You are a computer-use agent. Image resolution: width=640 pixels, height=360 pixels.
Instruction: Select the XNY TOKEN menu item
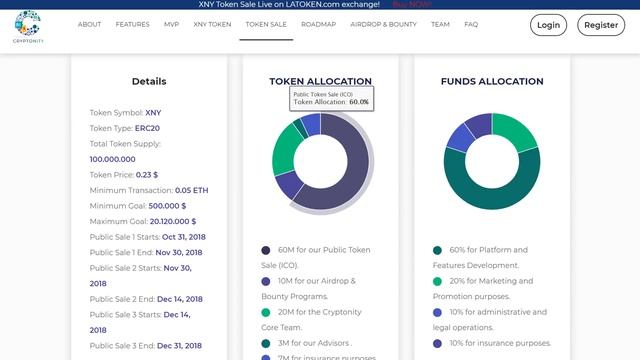(x=212, y=24)
